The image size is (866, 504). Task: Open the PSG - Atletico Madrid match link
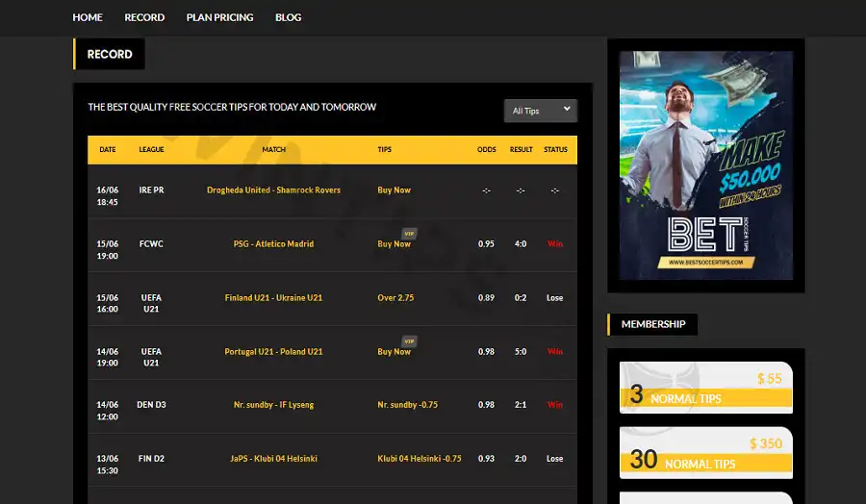coord(273,243)
